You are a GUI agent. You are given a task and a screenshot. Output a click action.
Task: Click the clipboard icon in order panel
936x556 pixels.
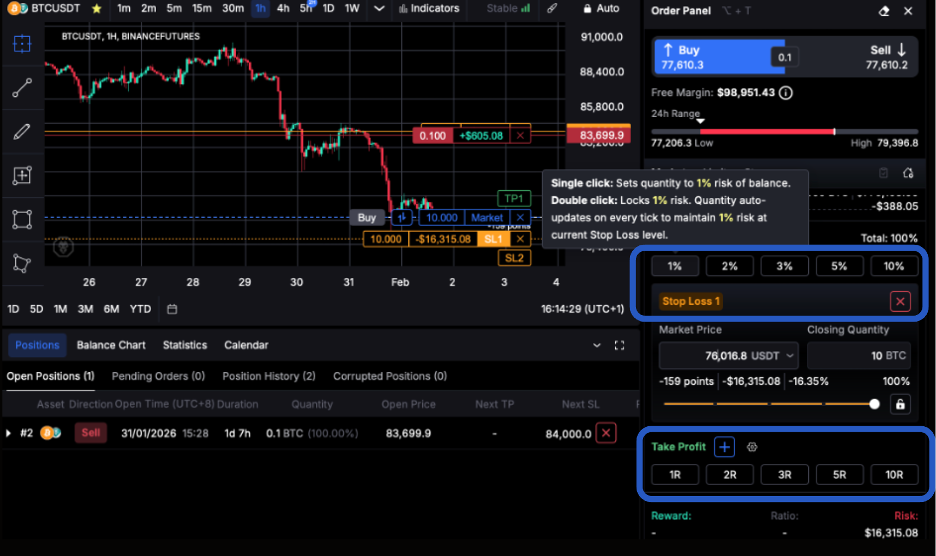[x=883, y=173]
